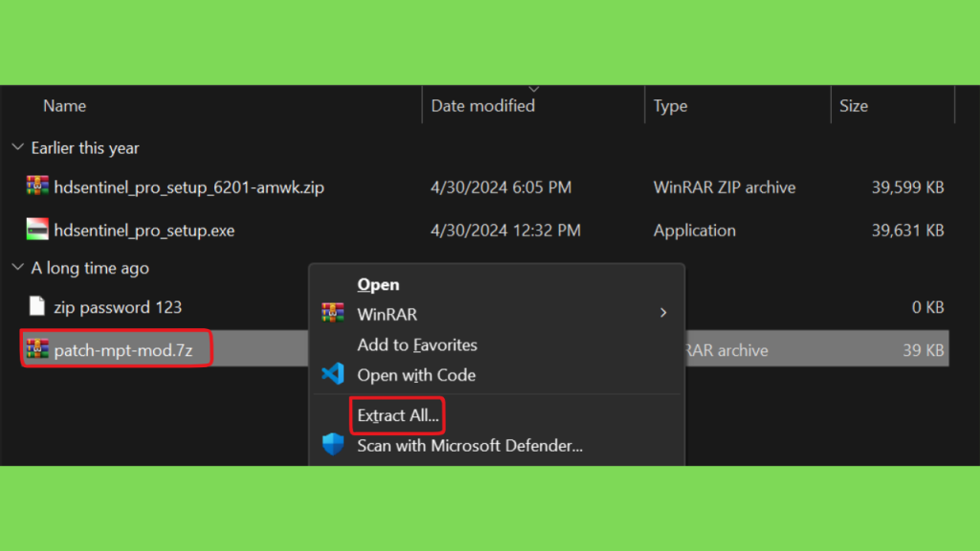The image size is (980, 551).
Task: Click the Application type cell
Action: pos(695,231)
